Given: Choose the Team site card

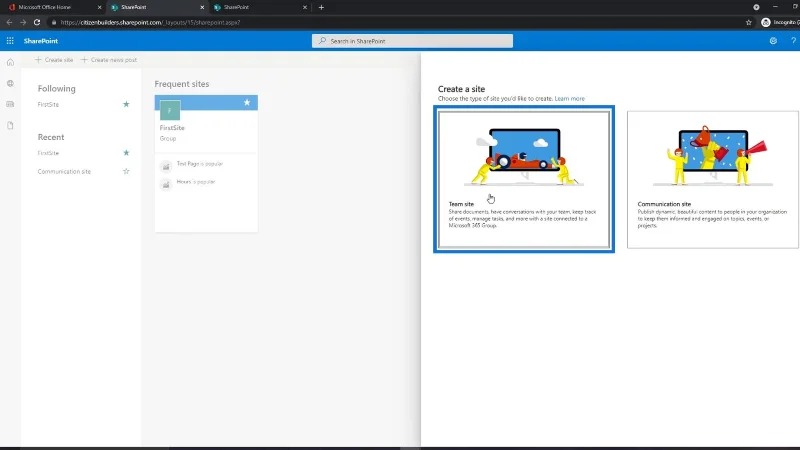Looking at the screenshot, I should (524, 179).
